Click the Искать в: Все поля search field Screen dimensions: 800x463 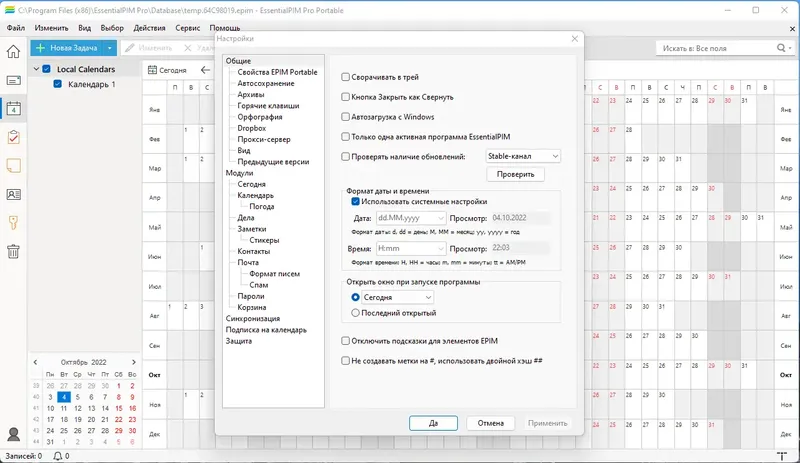[717, 48]
